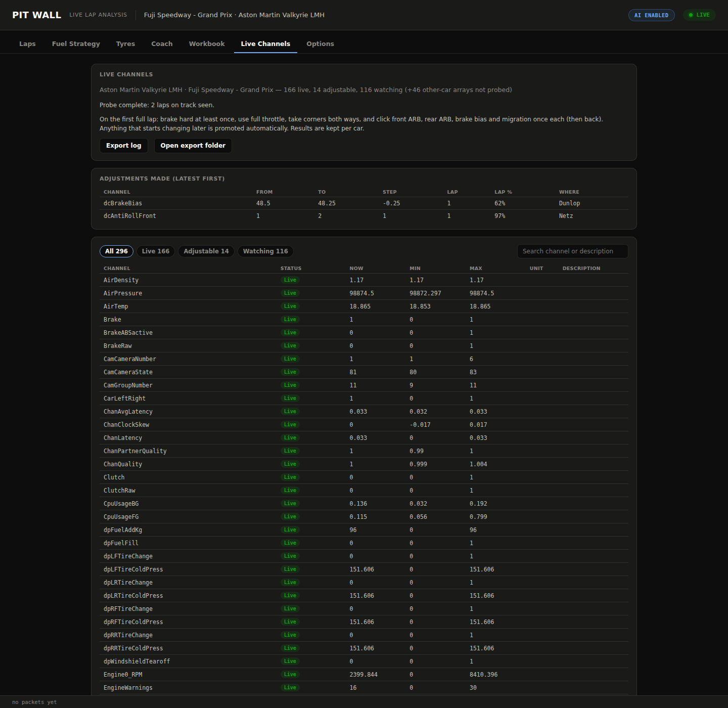Filter channels by Live 166
This screenshot has height=708, width=728.
point(156,251)
